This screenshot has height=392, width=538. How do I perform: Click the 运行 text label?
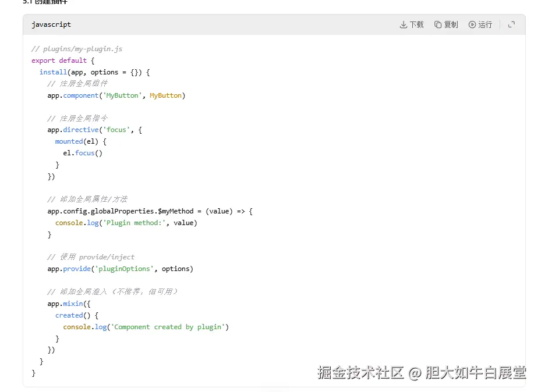point(485,24)
